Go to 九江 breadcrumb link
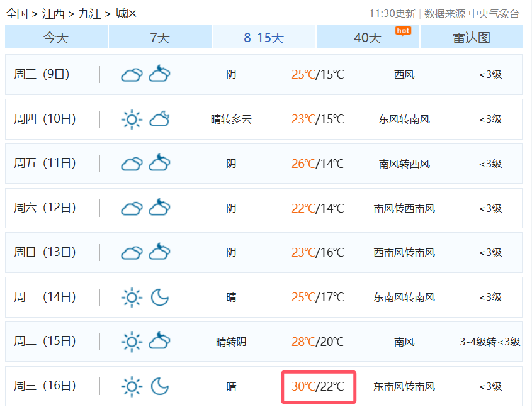This screenshot has height=412, width=532. tap(89, 14)
